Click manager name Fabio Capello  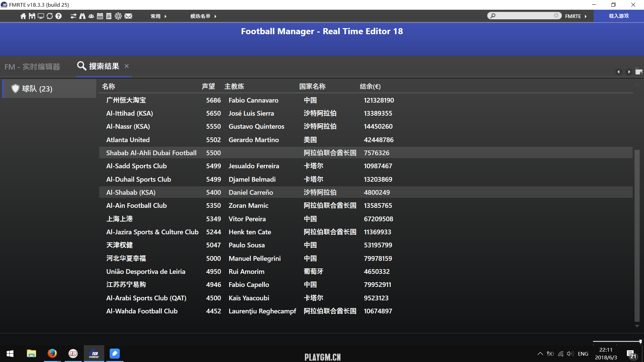pyautogui.click(x=249, y=285)
